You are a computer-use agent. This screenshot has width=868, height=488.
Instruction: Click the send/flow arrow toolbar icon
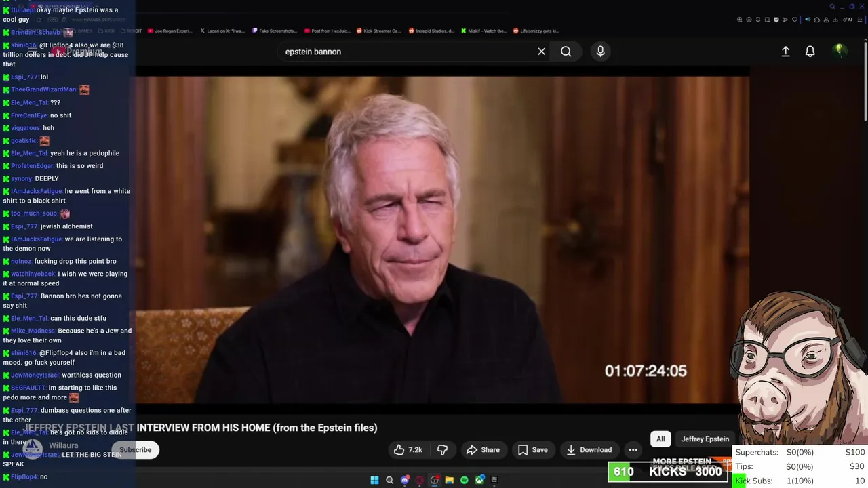[x=785, y=20]
